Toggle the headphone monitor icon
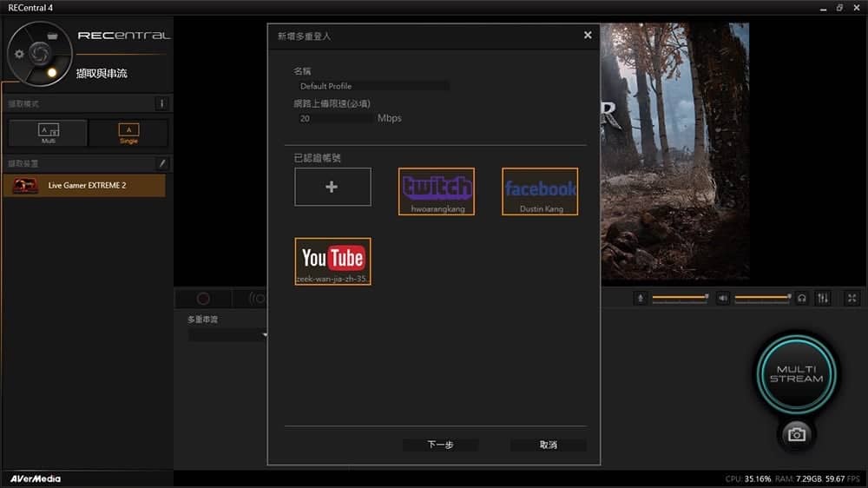 point(801,299)
